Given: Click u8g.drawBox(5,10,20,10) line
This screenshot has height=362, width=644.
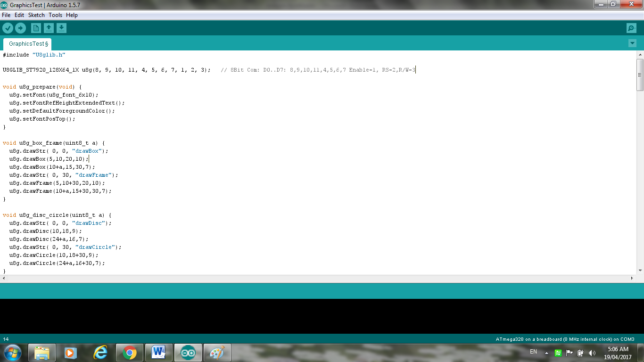Looking at the screenshot, I should (49, 159).
